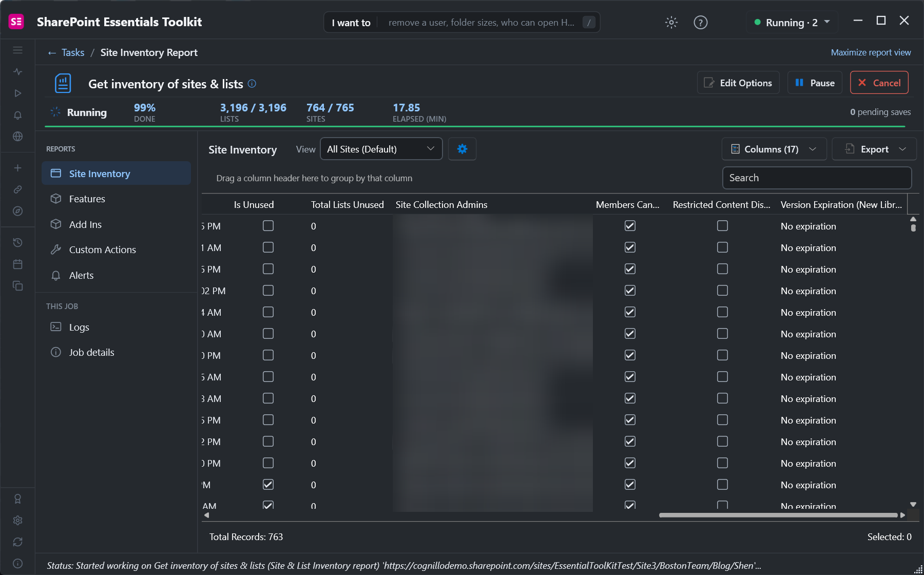Click the vertical scrollbar thumb of the grid

[913, 228]
